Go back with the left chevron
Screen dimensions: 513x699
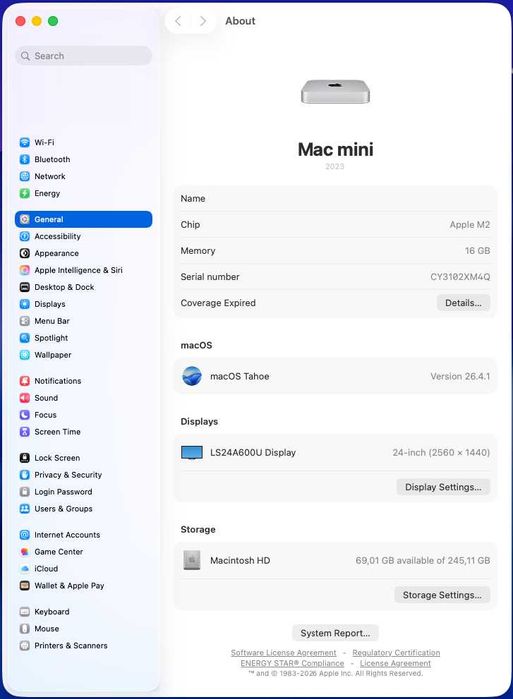click(x=178, y=21)
